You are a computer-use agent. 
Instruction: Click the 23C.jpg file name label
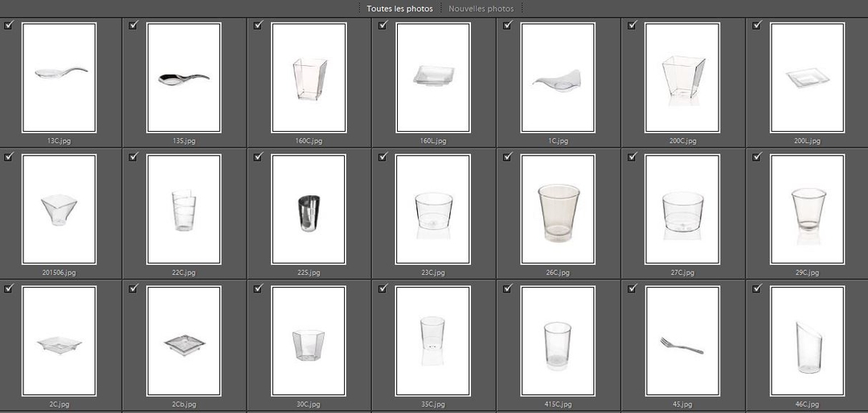(x=433, y=273)
